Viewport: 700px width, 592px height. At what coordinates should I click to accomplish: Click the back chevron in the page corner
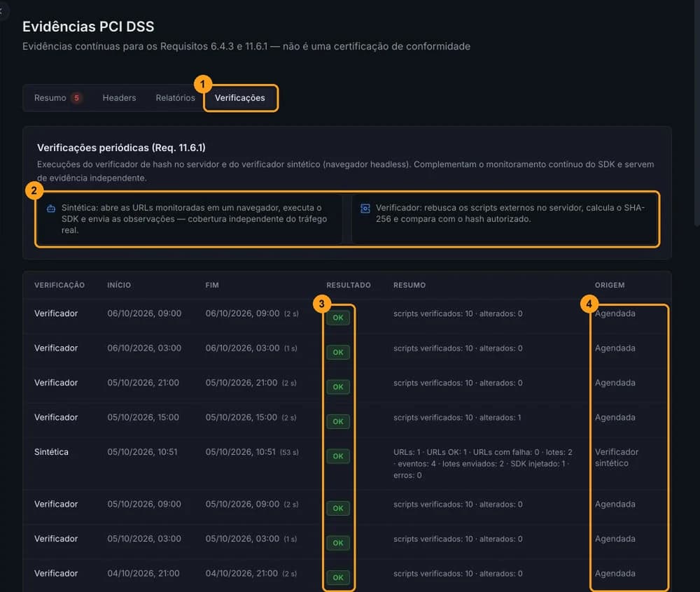tap(1, 11)
